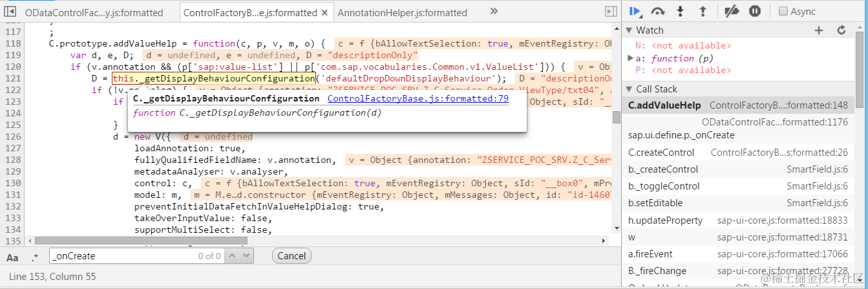Set breakpoint on line 118 gutter
The width and height of the screenshot is (868, 289).
click(x=12, y=43)
